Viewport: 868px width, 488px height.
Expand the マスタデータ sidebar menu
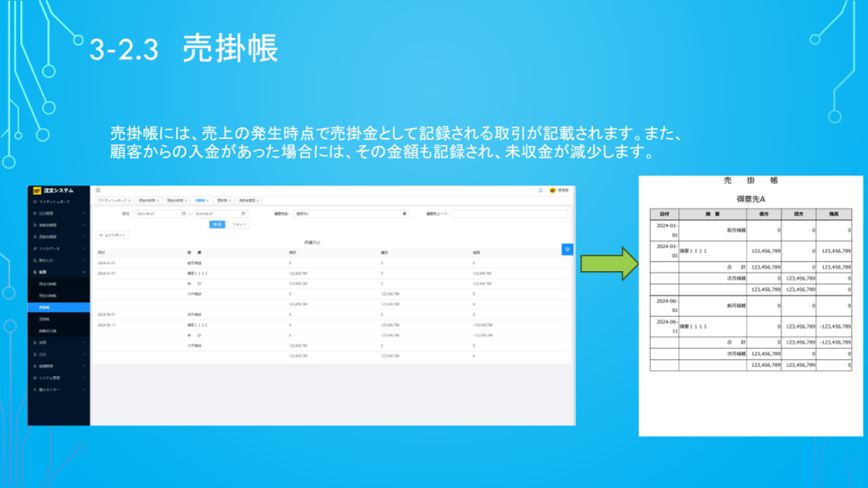(x=58, y=248)
